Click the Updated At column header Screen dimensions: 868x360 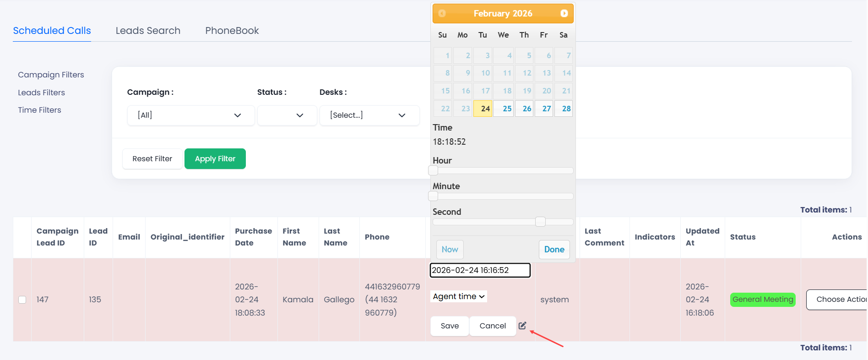point(702,237)
